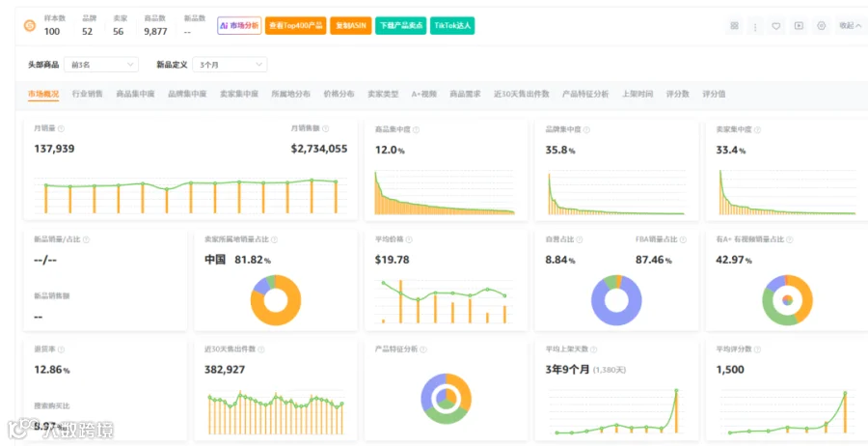
Task: Open the 产品特征分析 tab
Action: 585,94
